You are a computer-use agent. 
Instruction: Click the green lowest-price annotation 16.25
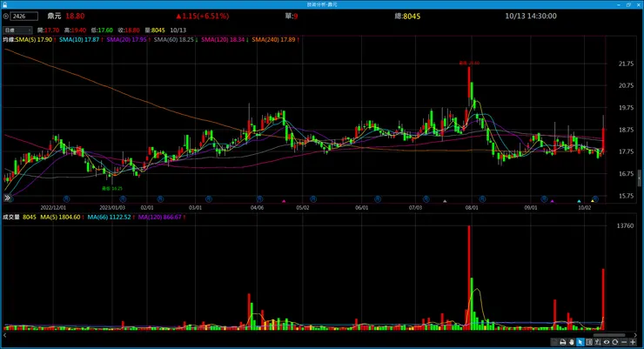[x=112, y=189]
